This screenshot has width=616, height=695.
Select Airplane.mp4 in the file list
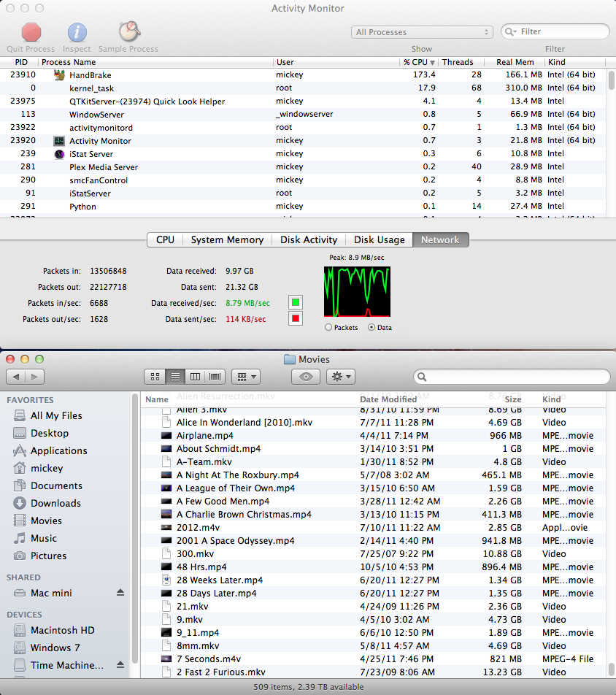pyautogui.click(x=373, y=436)
